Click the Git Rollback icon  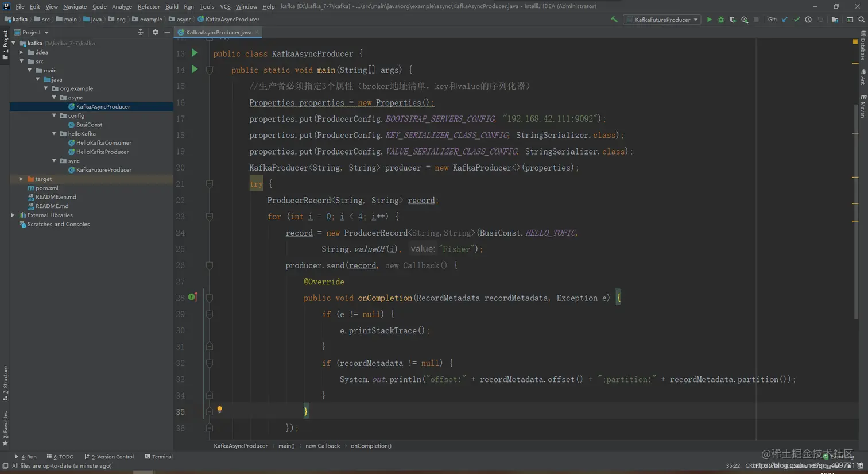tap(820, 20)
